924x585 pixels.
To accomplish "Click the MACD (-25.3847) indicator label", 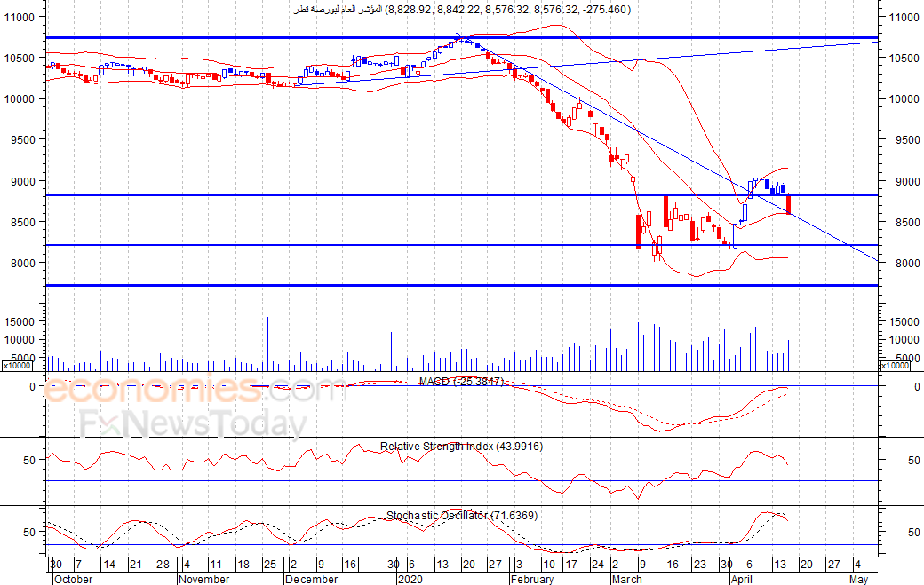I will click(461, 382).
